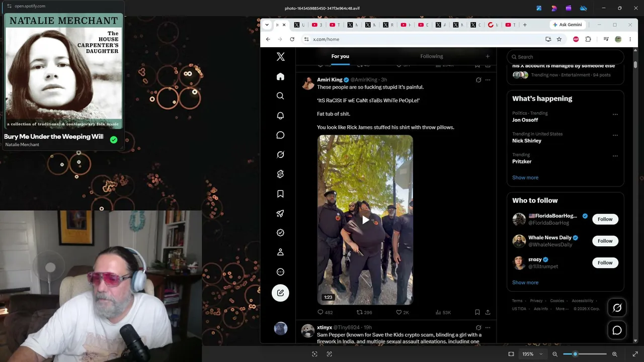Open Chat bubble in X sidebar
644x362 pixels.
pos(281,135)
